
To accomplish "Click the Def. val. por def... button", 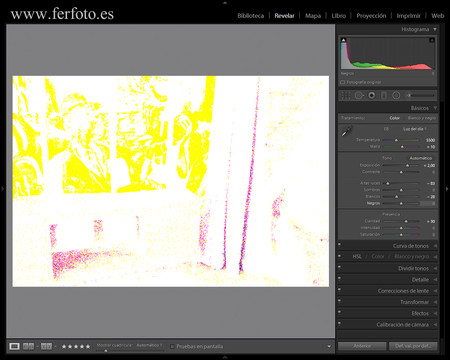I will (413, 346).
